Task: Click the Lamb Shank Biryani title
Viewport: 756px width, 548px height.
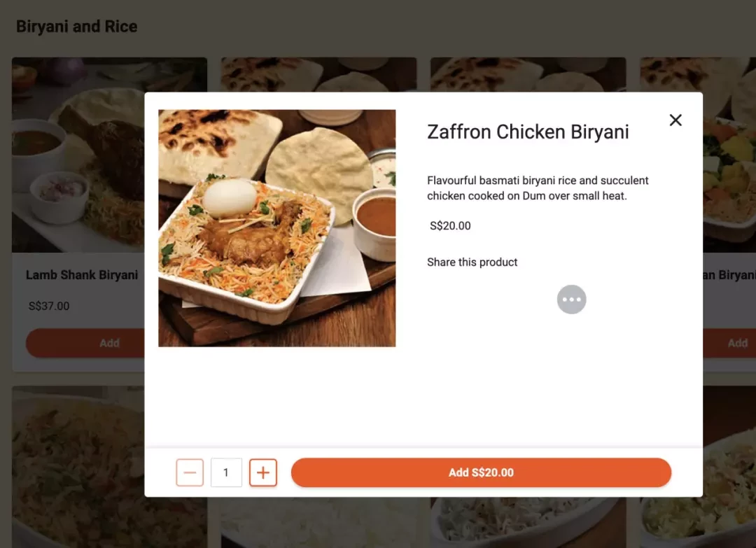Action: coord(81,275)
